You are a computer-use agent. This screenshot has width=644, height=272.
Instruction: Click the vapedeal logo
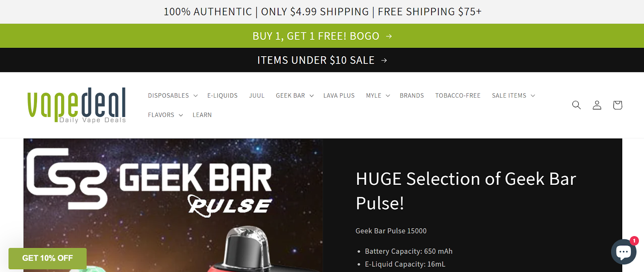click(x=76, y=105)
